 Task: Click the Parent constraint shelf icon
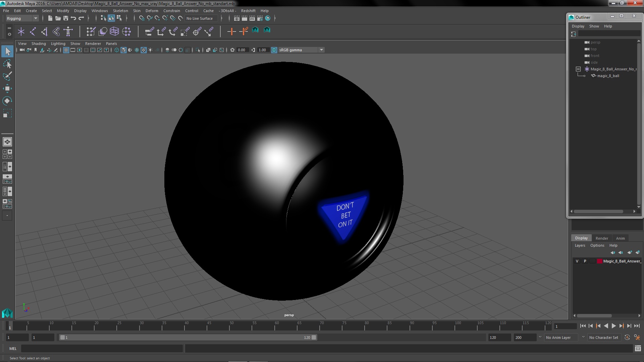point(149,32)
